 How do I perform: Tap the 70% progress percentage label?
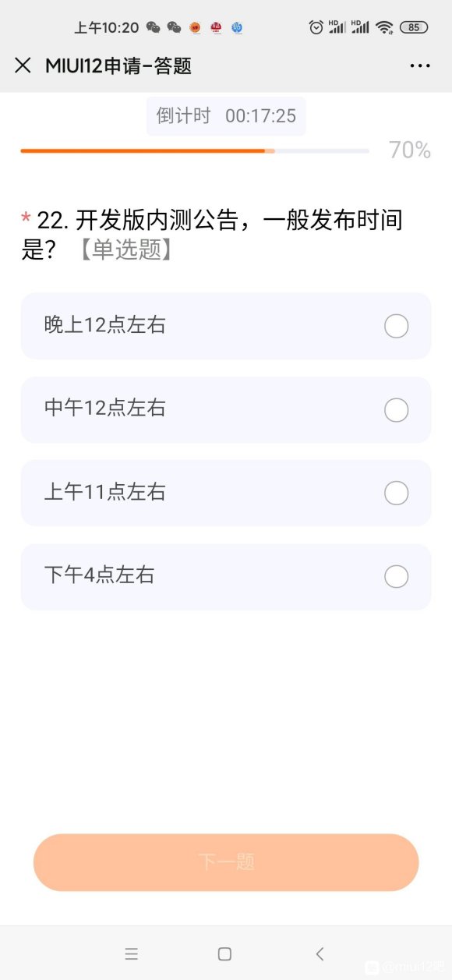click(x=408, y=150)
